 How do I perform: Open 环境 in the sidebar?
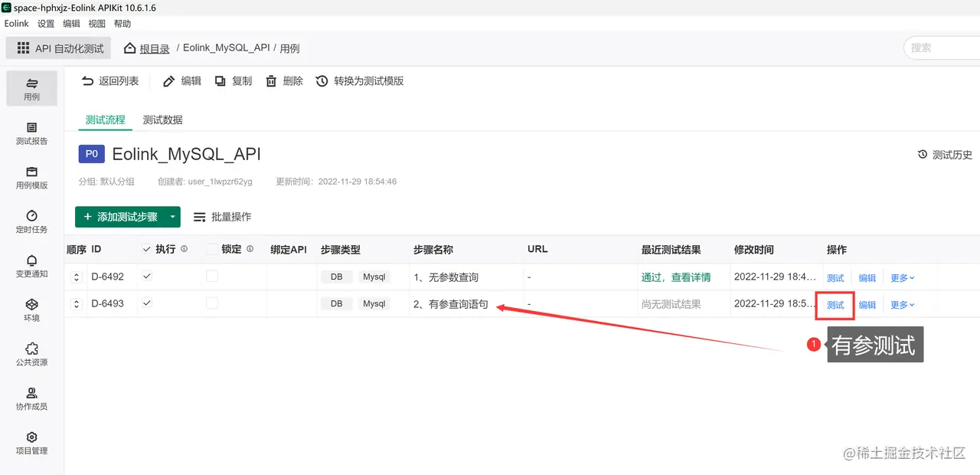click(x=31, y=310)
